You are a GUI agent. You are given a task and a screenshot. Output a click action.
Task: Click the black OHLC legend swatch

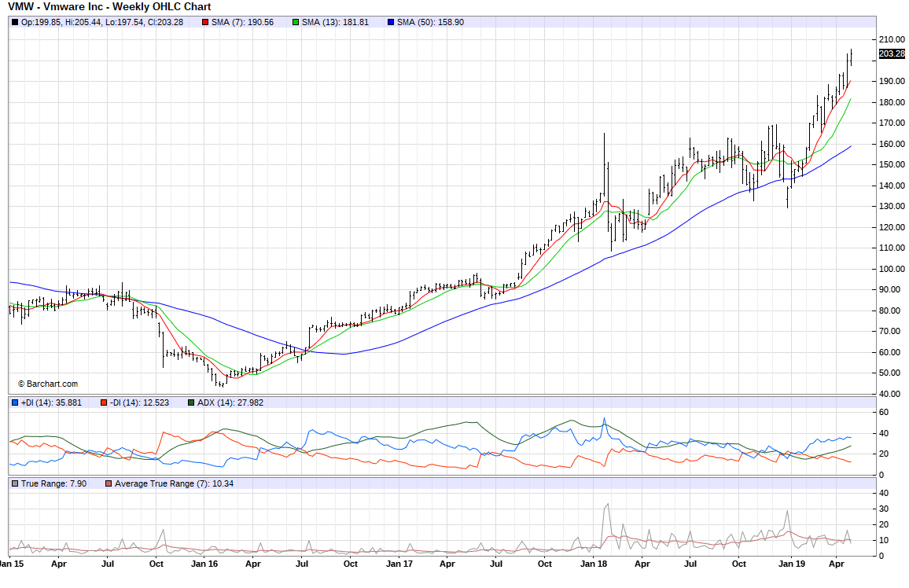[x=15, y=23]
